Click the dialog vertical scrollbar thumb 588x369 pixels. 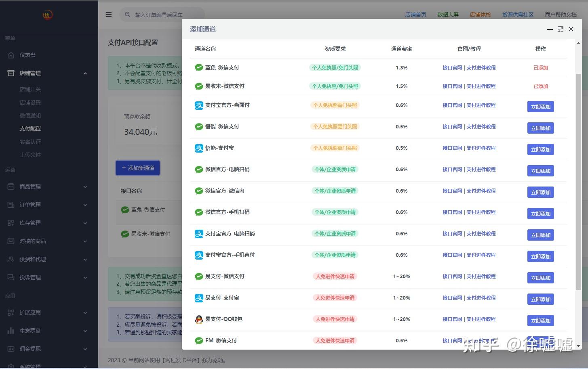(x=578, y=182)
